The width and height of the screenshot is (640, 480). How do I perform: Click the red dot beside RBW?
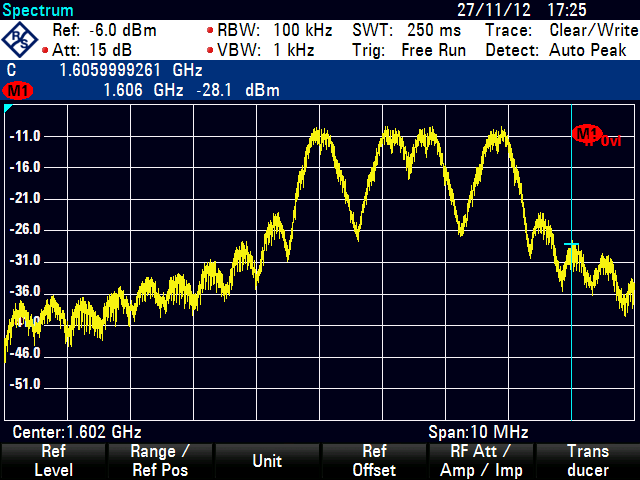[x=208, y=31]
